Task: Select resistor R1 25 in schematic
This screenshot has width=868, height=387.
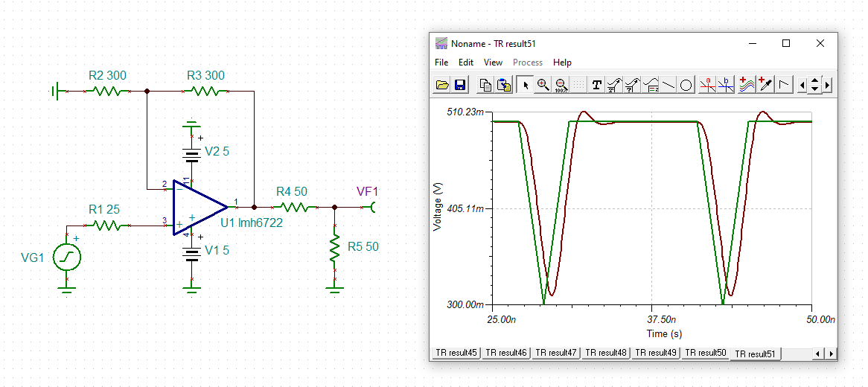Action: (x=108, y=226)
